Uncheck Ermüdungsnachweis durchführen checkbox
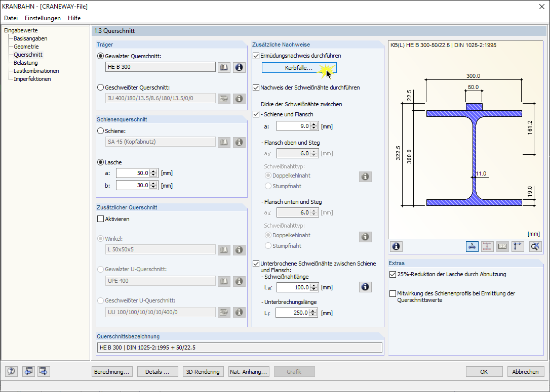Screen dimensions: 550x392 pos(256,56)
